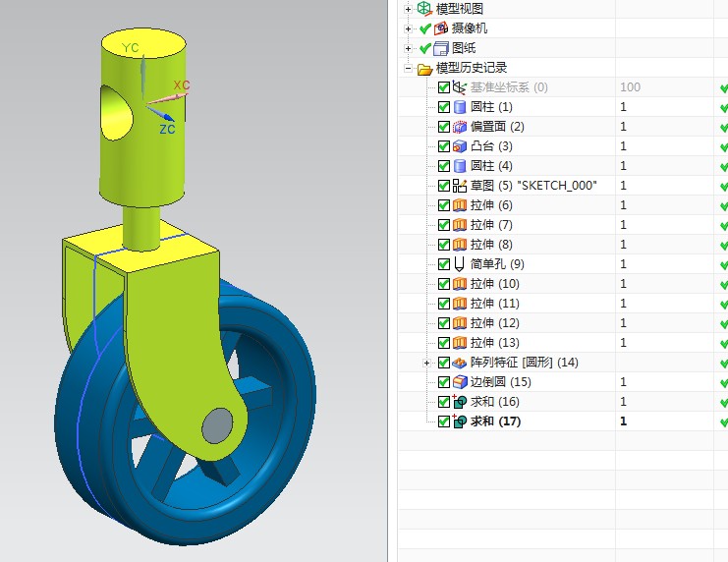This screenshot has width=728, height=562.
Task: Select the 拉伸 (10) feature label
Action: (x=495, y=283)
